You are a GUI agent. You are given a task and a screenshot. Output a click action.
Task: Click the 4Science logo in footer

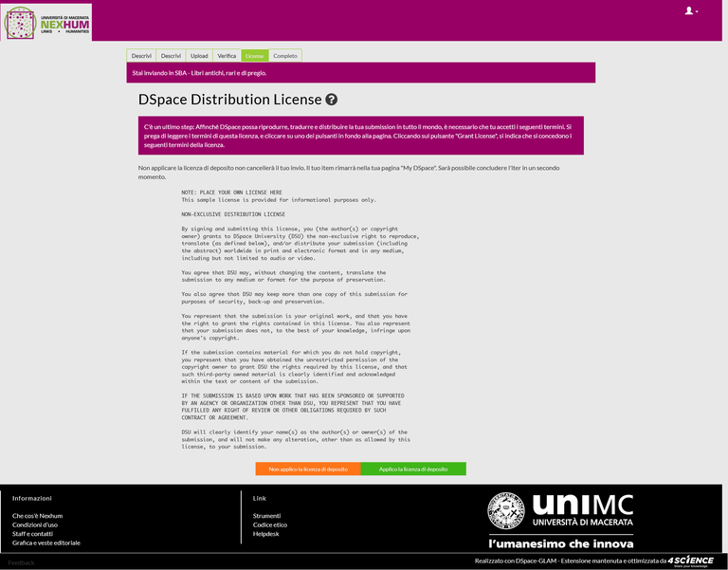690,561
